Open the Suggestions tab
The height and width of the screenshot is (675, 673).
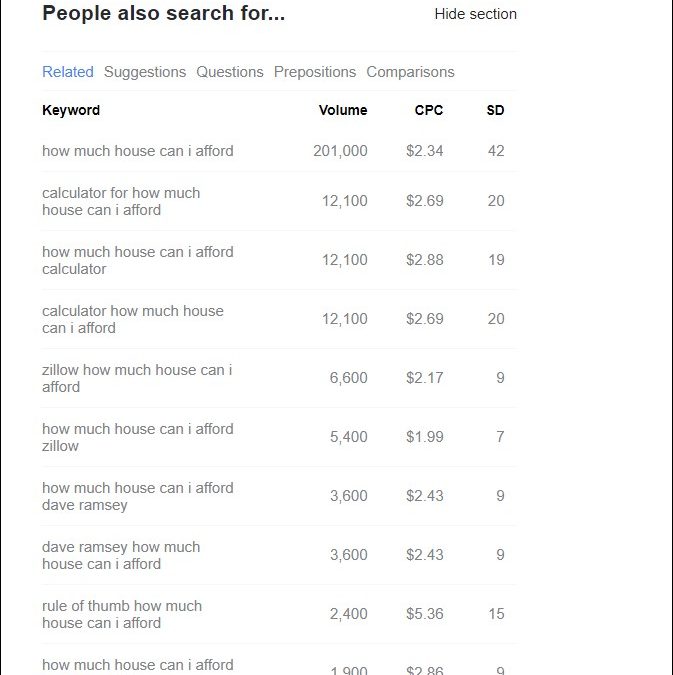(145, 72)
